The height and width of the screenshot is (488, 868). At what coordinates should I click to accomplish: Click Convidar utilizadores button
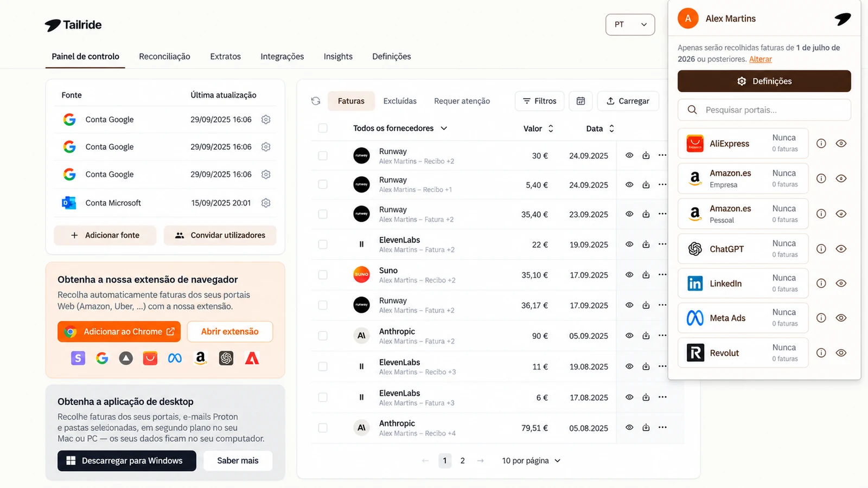(220, 235)
